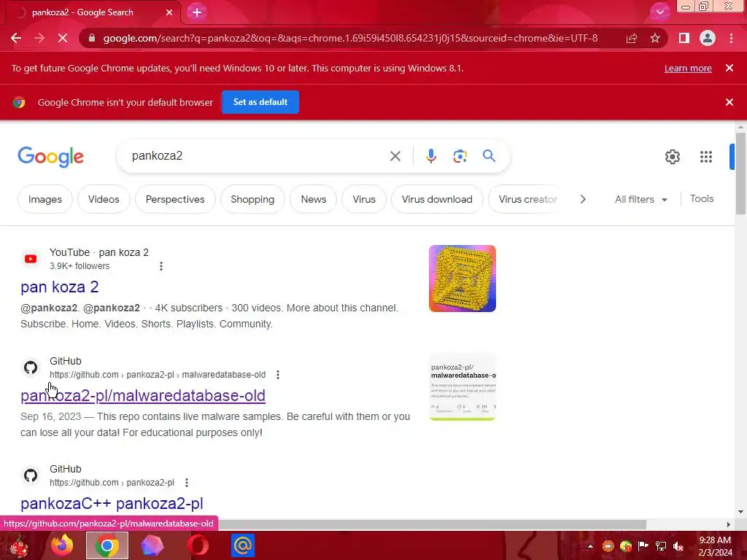The height and width of the screenshot is (560, 747).
Task: Stop loading the page
Action: [63, 38]
